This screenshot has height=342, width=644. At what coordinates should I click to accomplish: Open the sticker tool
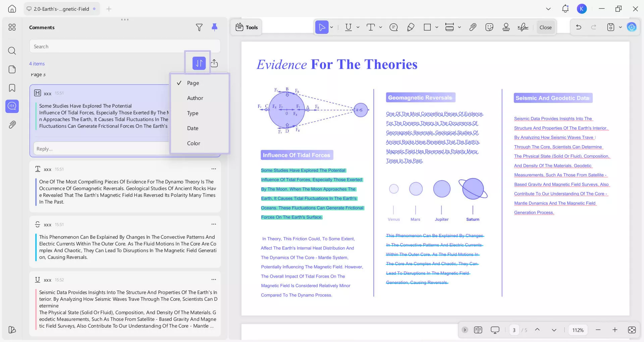click(x=489, y=27)
